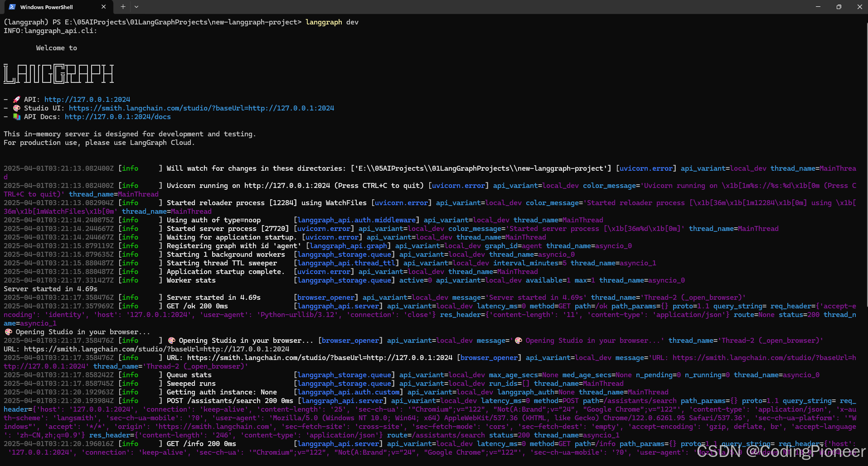Click 'GET /info 200 0ms' text
This screenshot has height=466, width=868.
coord(201,444)
